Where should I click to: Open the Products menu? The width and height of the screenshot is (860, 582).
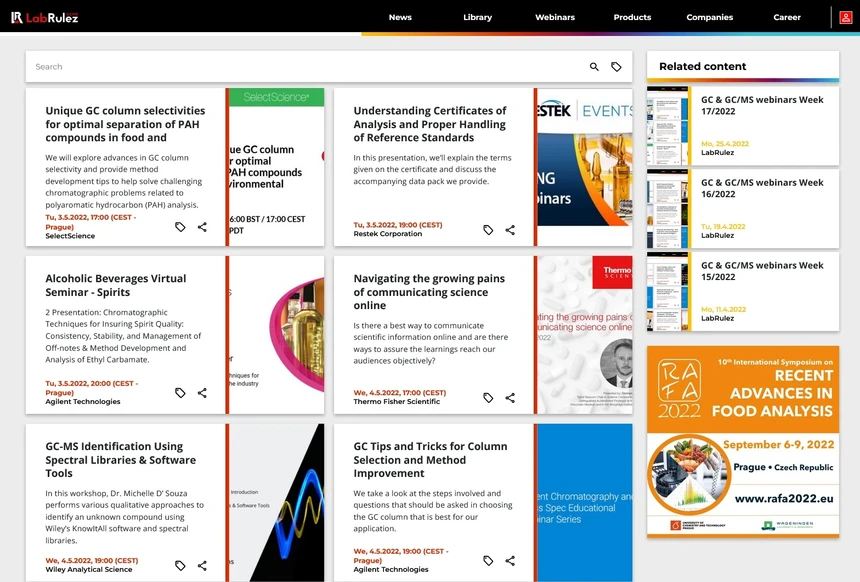click(632, 17)
